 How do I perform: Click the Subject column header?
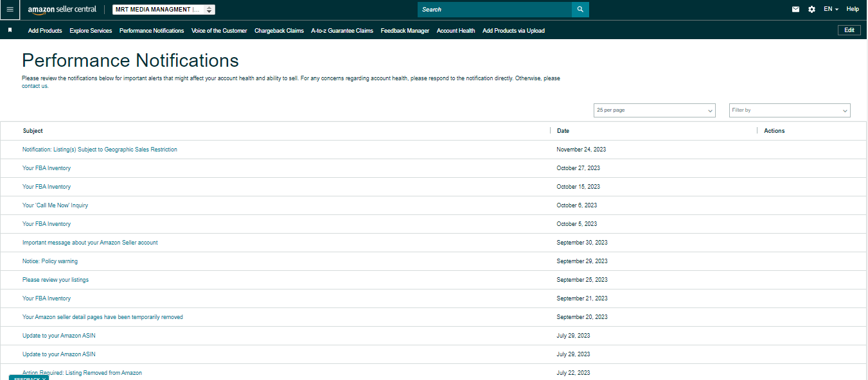pyautogui.click(x=33, y=131)
